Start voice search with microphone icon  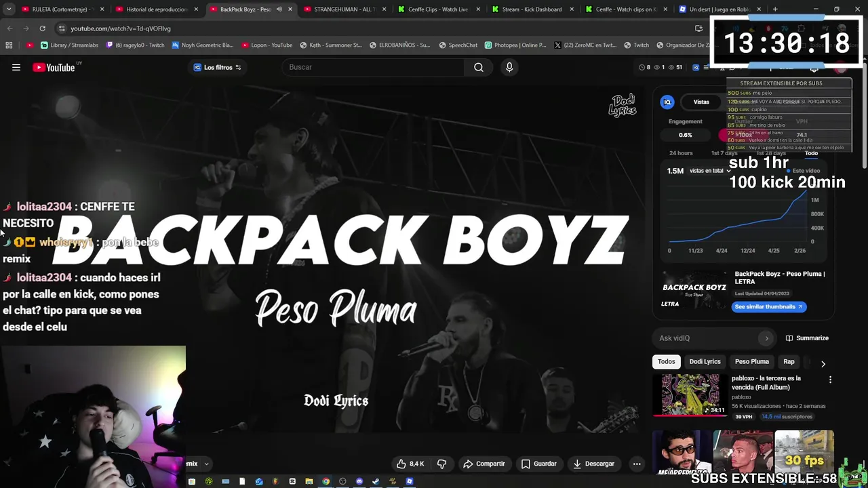pyautogui.click(x=509, y=67)
